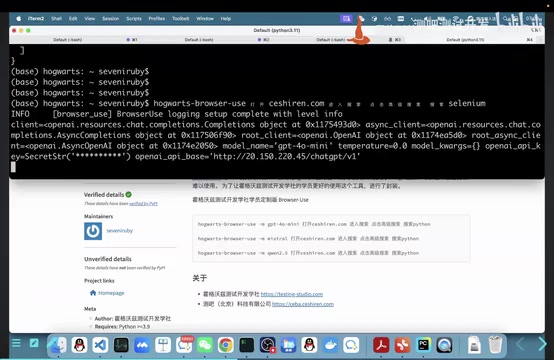Image resolution: width=554 pixels, height=360 pixels.
Task: Click the 'Maintainers' heading
Action: [x=99, y=216]
